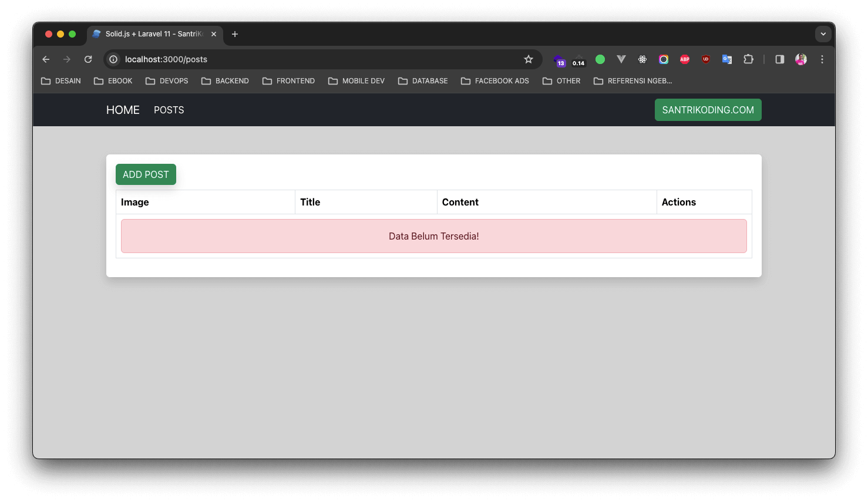The image size is (868, 502).
Task: Toggle the browser side panel
Action: [780, 59]
